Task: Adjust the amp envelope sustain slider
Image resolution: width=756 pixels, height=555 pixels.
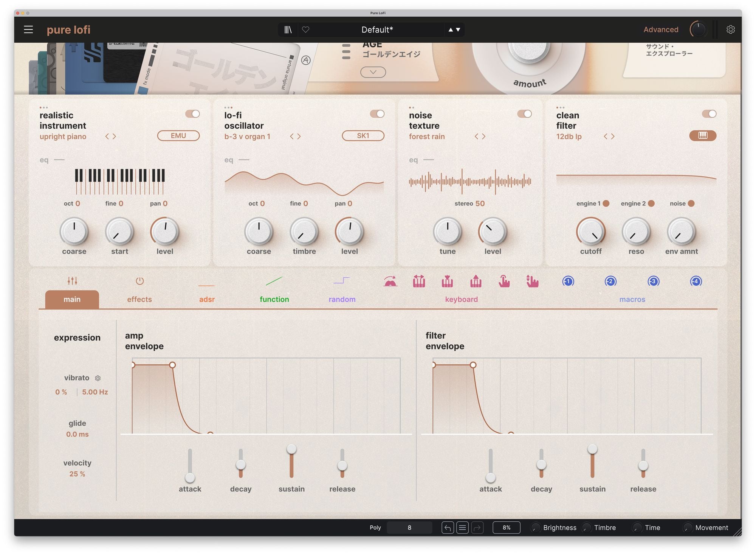Action: (291, 449)
